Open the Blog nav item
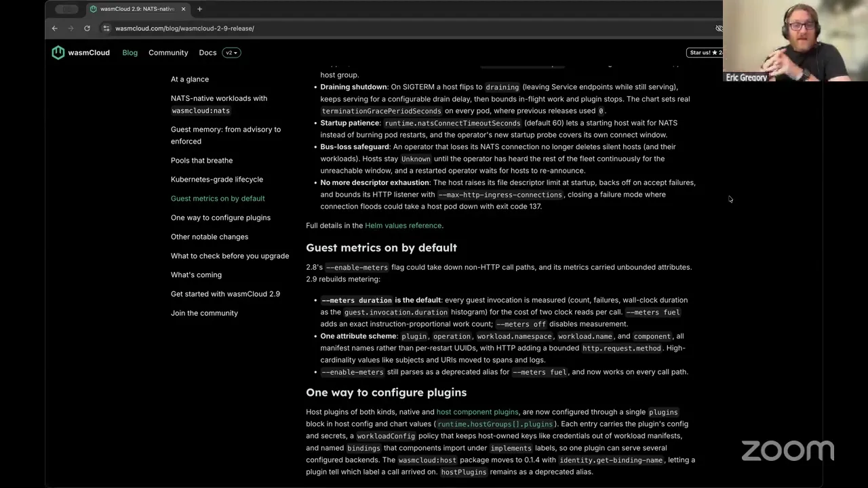This screenshot has width=868, height=488. pos(130,53)
